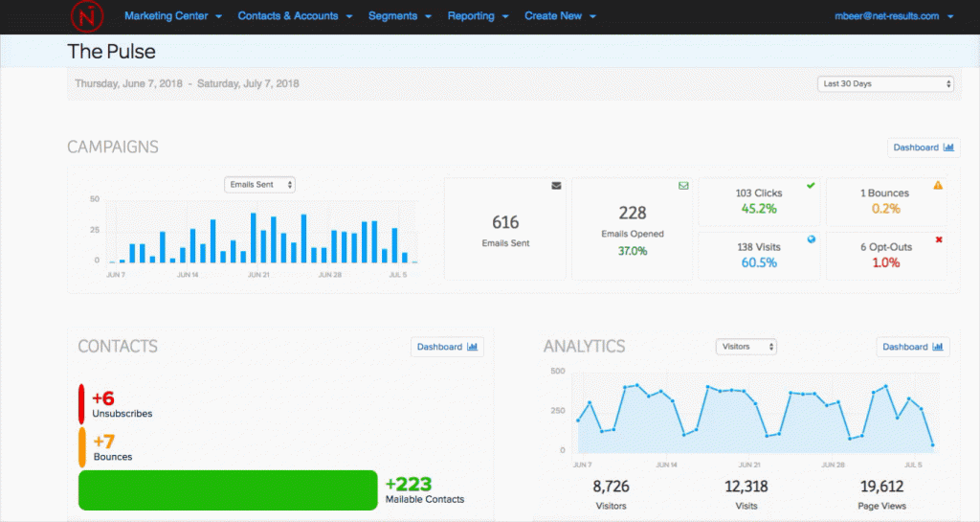Click the 228 Emails Opened card
The width and height of the screenshot is (980, 522).
[x=633, y=229]
